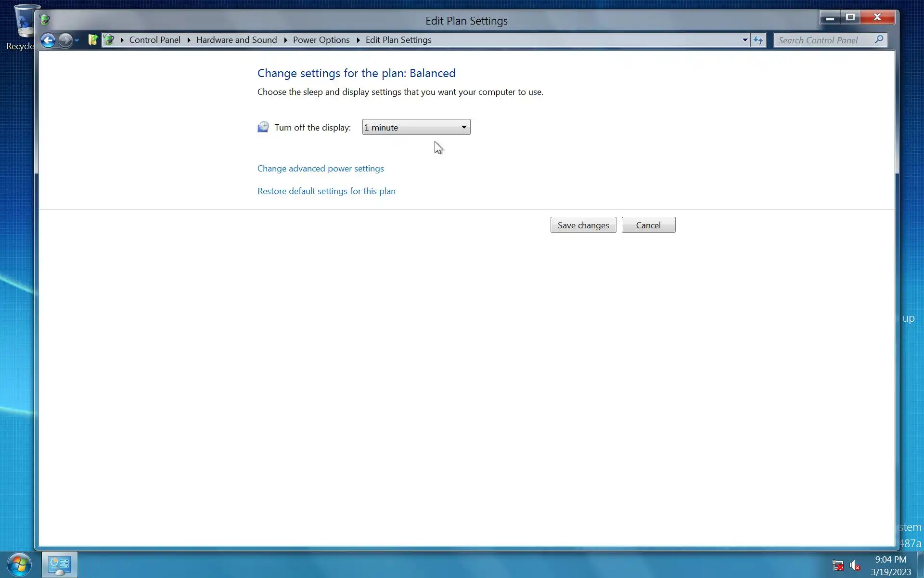Click the Back navigation arrow
Screen dimensions: 924x578
[48, 40]
